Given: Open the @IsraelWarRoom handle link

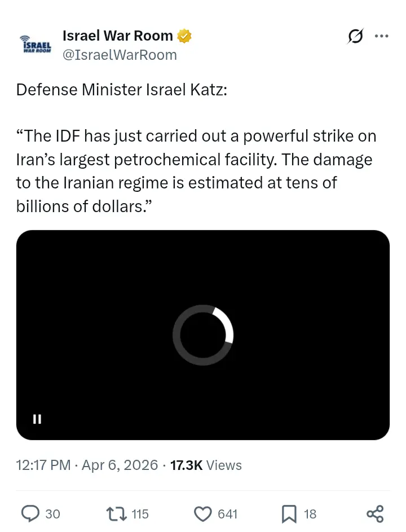Looking at the screenshot, I should pos(120,55).
